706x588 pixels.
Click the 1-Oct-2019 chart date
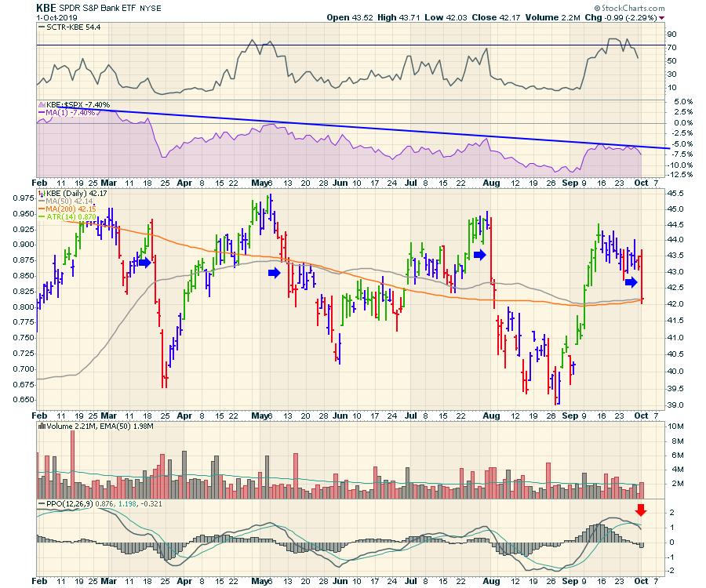[x=56, y=18]
